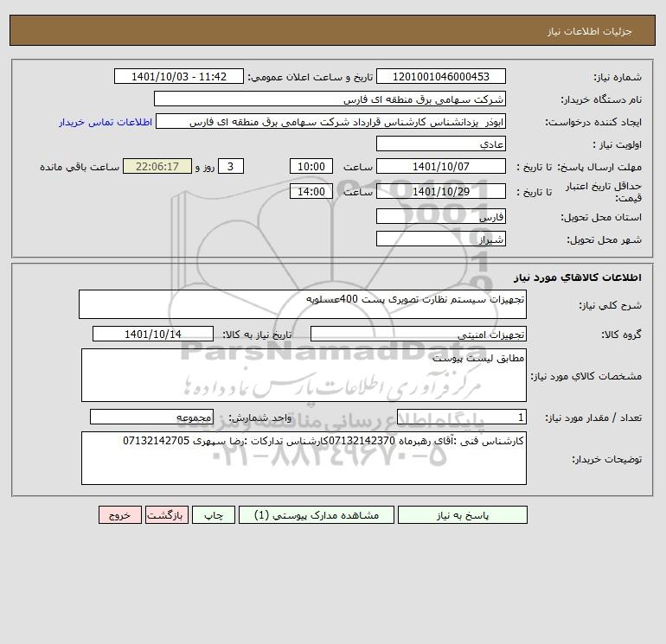Click price validity date 1401/10/29
666x644 pixels.
pyautogui.click(x=441, y=191)
